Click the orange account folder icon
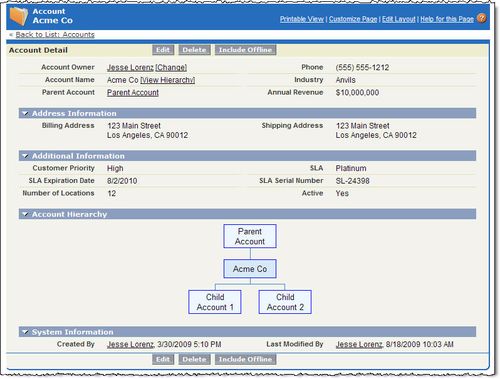Viewport: 500px width, 379px height. pyautogui.click(x=18, y=16)
